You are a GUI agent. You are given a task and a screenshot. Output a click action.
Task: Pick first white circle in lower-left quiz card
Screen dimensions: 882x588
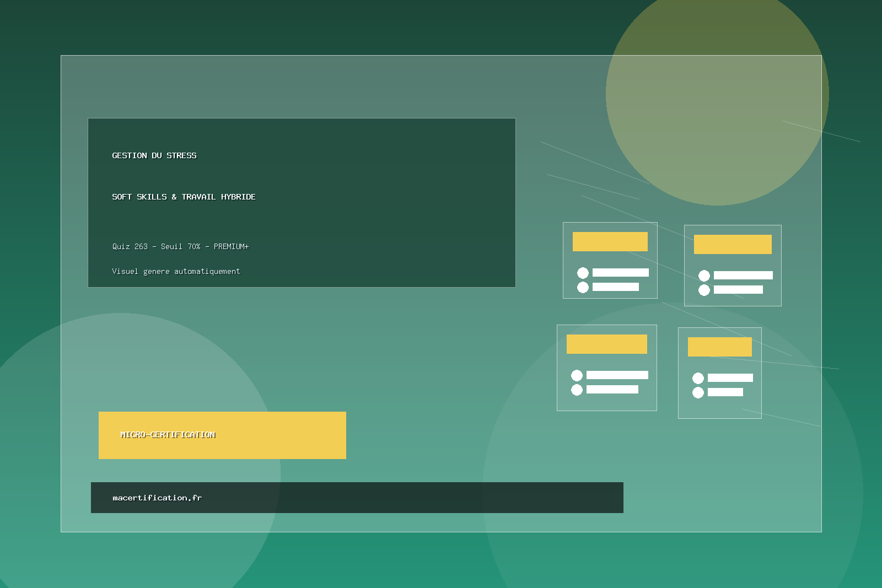point(577,375)
